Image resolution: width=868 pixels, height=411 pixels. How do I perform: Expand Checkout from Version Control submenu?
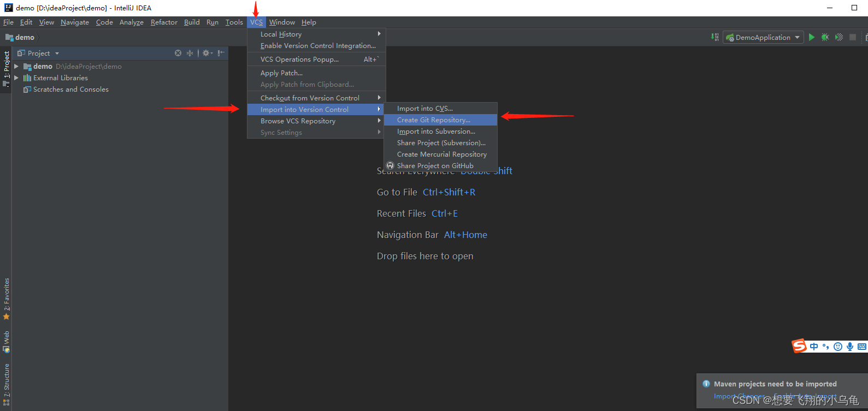[x=316, y=98]
